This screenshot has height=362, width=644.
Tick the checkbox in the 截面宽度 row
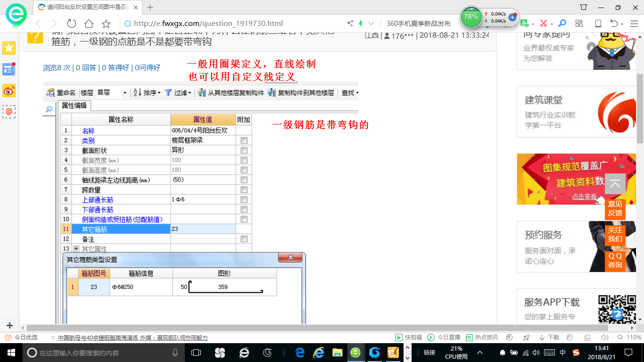point(244,160)
